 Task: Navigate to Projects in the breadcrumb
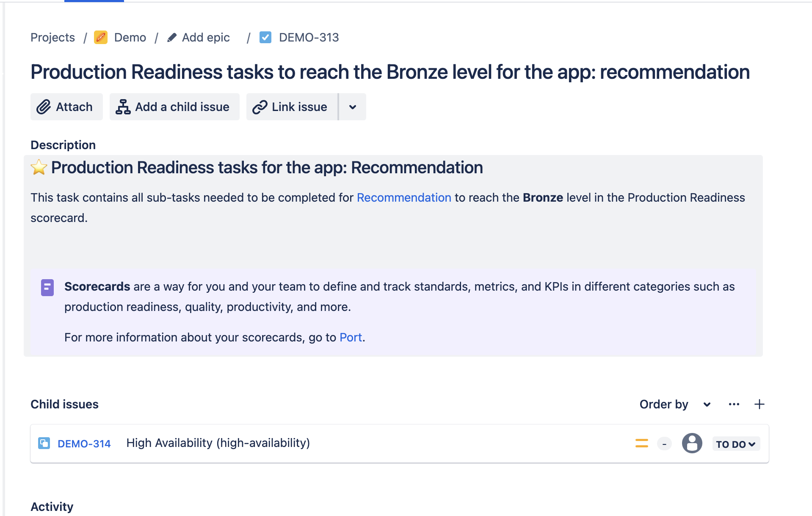[52, 37]
